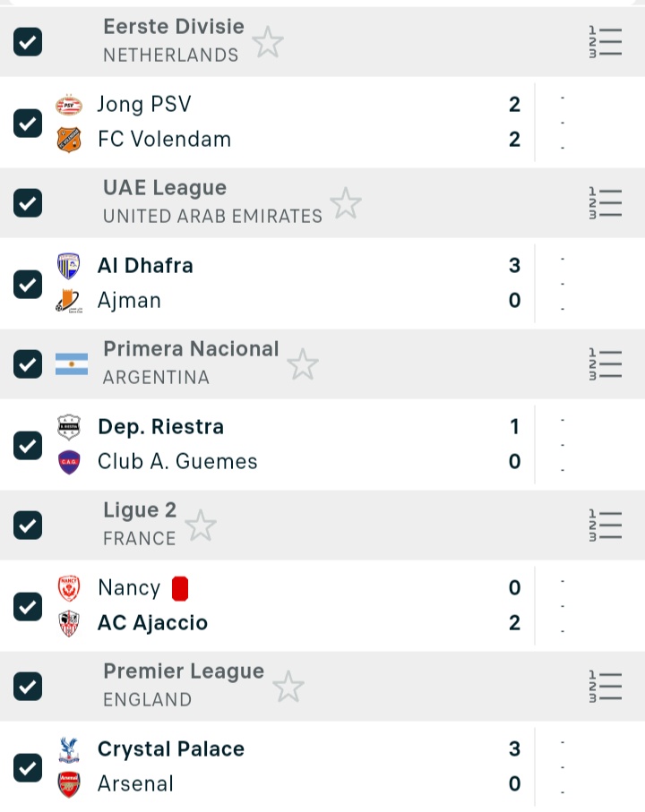
Task: Click the Argentina flag icon
Action: 72,364
